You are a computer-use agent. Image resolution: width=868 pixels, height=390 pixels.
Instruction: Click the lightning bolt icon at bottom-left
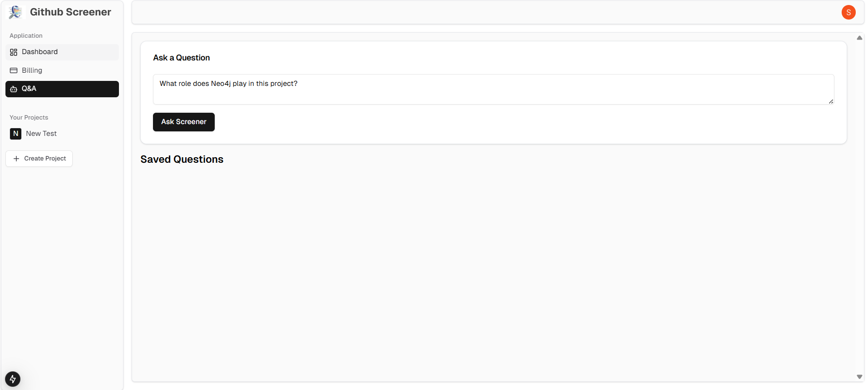point(13,379)
